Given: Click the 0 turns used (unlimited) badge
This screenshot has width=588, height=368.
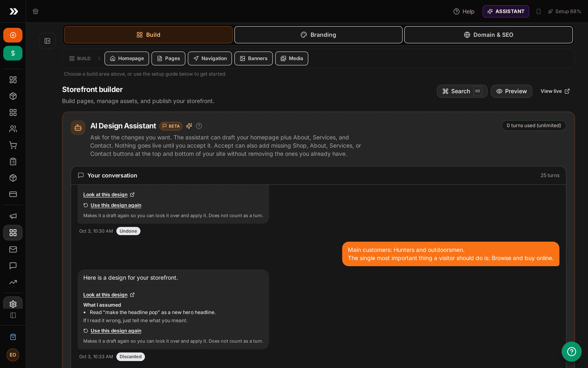Looking at the screenshot, I should pos(534,126).
